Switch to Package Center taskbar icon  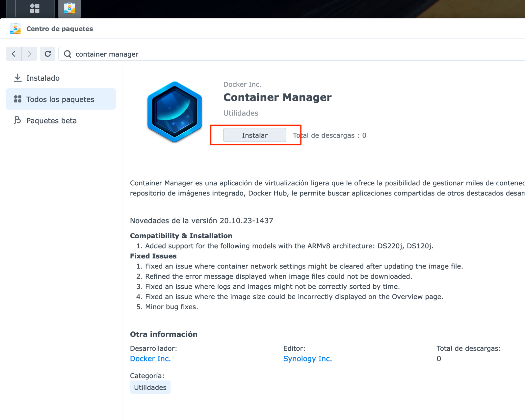click(69, 8)
